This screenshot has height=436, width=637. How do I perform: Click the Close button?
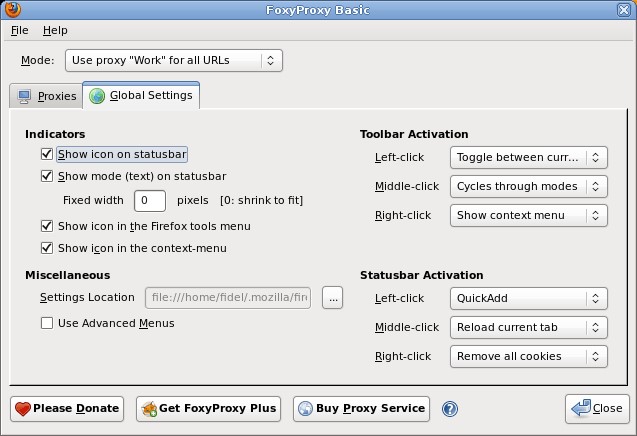(x=597, y=409)
